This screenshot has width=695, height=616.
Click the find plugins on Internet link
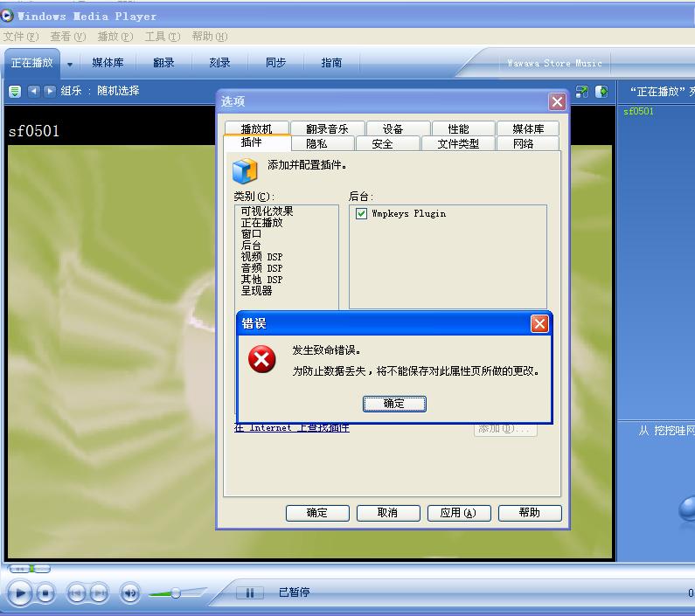point(292,427)
